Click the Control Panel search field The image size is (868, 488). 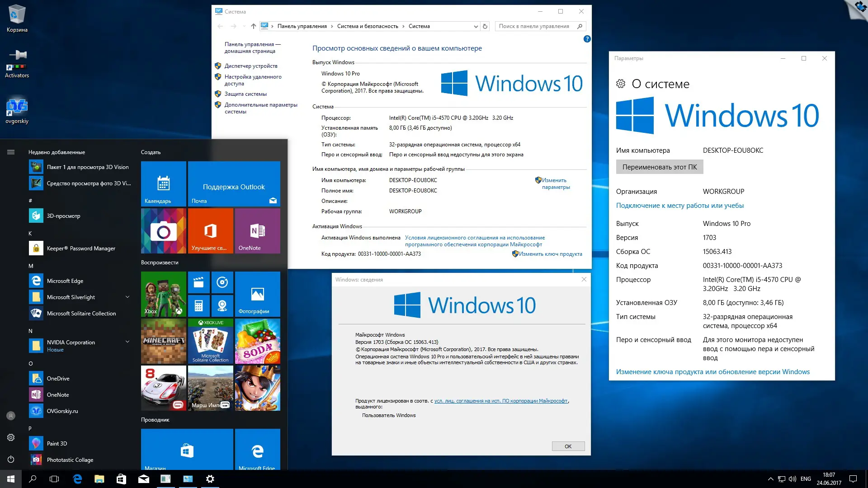tap(536, 26)
